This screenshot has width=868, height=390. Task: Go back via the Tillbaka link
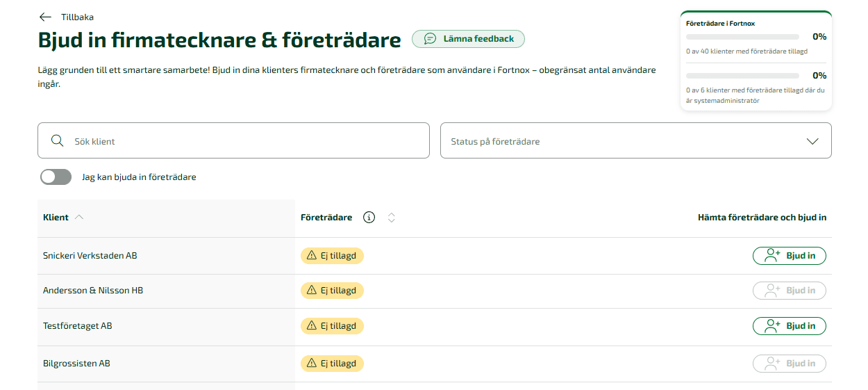coord(77,17)
